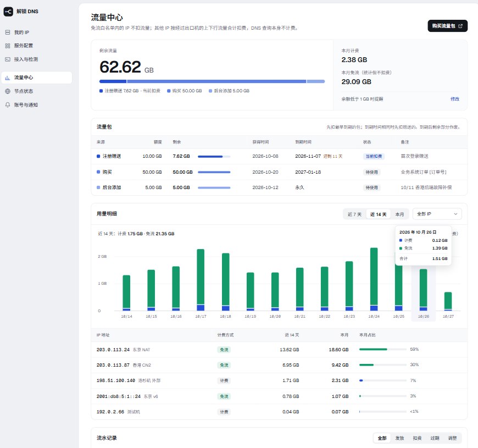Viewport: 478px width, 448px height.
Task: Filter transaction records by 发放
Action: pyautogui.click(x=399, y=438)
